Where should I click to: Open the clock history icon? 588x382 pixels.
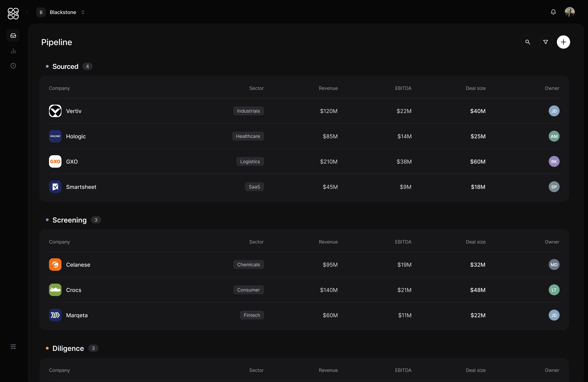(x=13, y=66)
